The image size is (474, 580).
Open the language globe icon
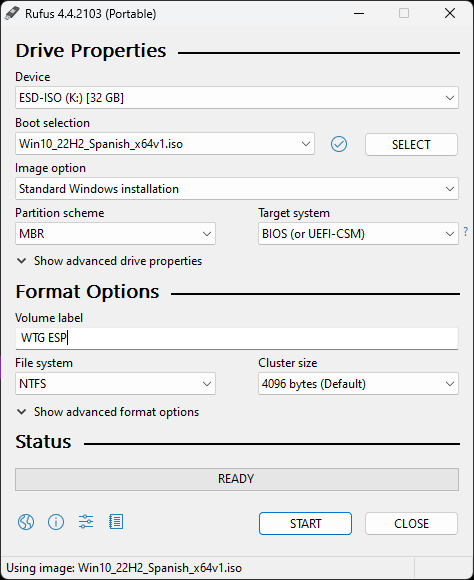(x=26, y=522)
